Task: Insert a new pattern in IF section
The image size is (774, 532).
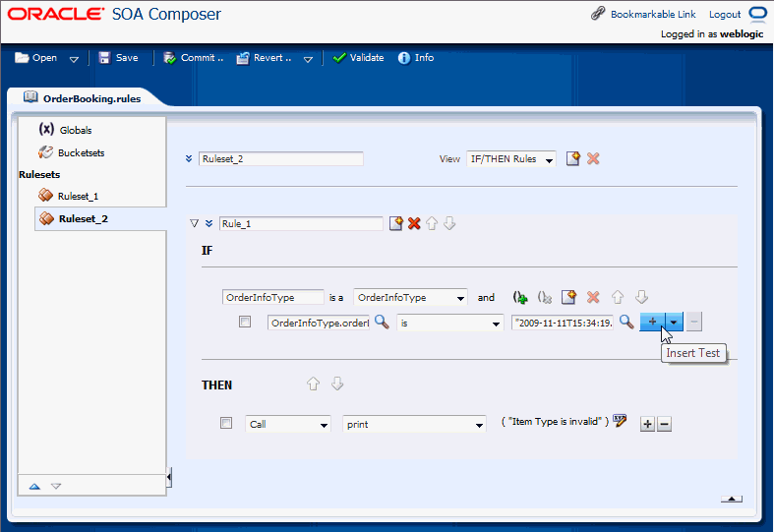Action: click(568, 297)
